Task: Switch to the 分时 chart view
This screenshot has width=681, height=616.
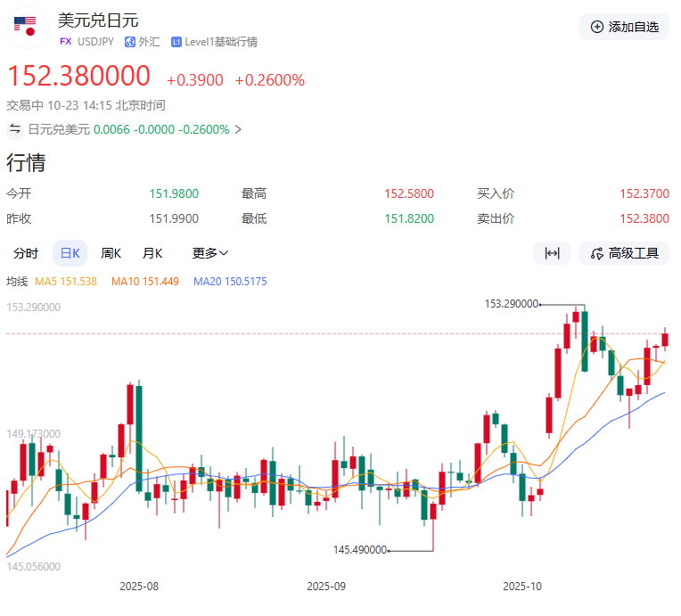Action: 26,253
